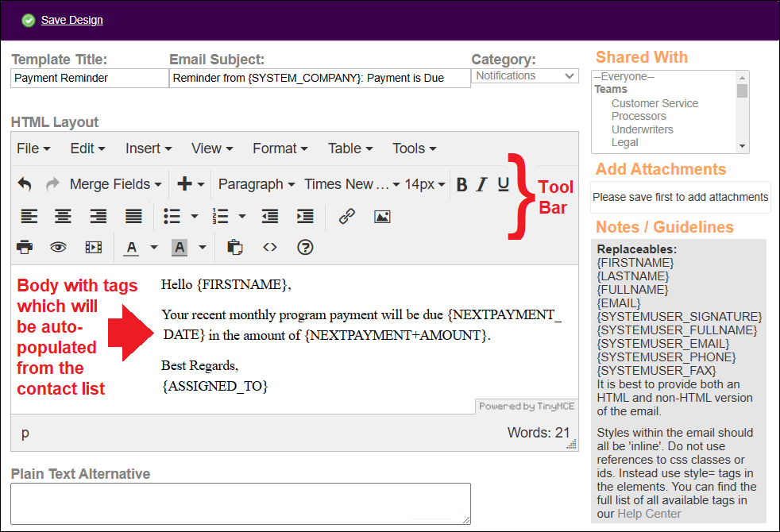
Task: Click Shared With list scroll down arrow
Action: click(742, 146)
